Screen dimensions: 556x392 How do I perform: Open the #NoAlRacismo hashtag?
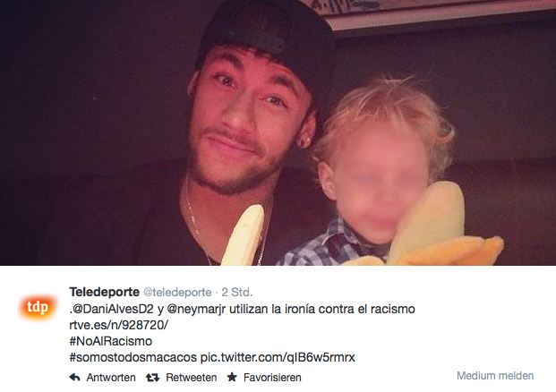(111, 341)
